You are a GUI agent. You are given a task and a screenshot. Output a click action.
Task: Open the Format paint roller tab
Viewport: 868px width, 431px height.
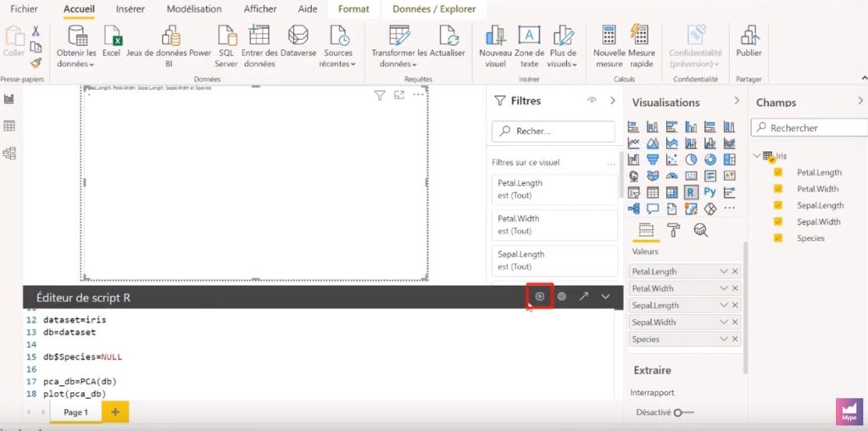pos(673,230)
